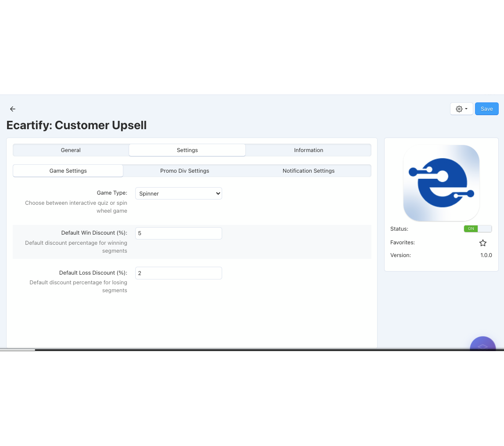Click the Save button
The height and width of the screenshot is (446, 504).
coord(486,109)
